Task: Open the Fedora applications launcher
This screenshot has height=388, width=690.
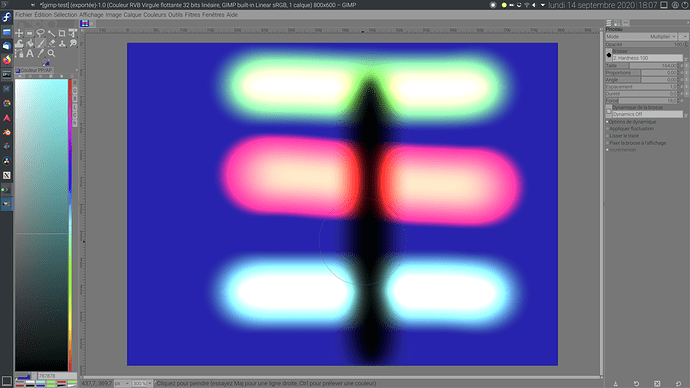Action: [x=7, y=17]
